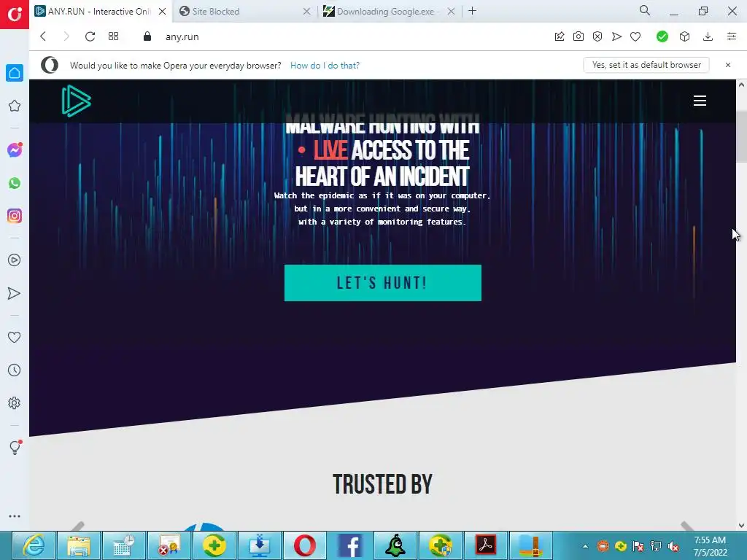
Task: Open Opera red icon on the taskbar
Action: 304,545
